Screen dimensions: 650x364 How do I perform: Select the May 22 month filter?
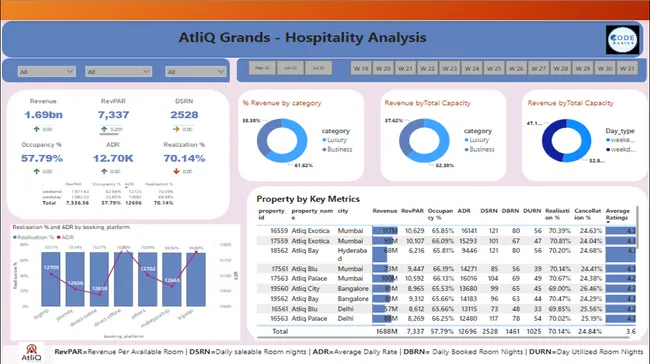click(x=262, y=68)
